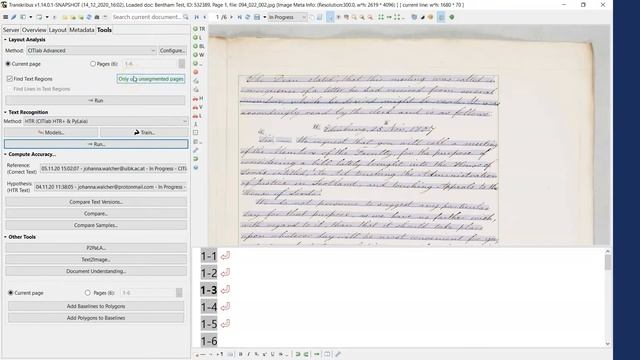The width and height of the screenshot is (640, 360).
Task: Click the Search current document field
Action: pyautogui.click(x=147, y=17)
